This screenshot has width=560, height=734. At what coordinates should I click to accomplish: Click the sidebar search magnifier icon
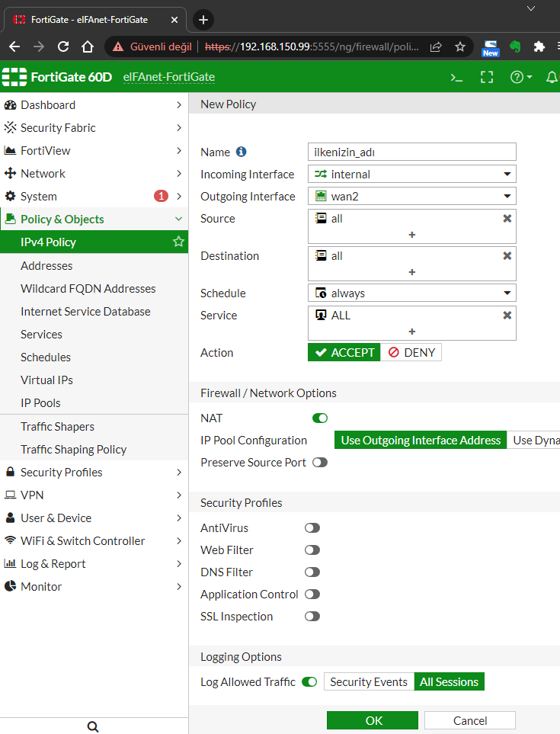coord(93,726)
